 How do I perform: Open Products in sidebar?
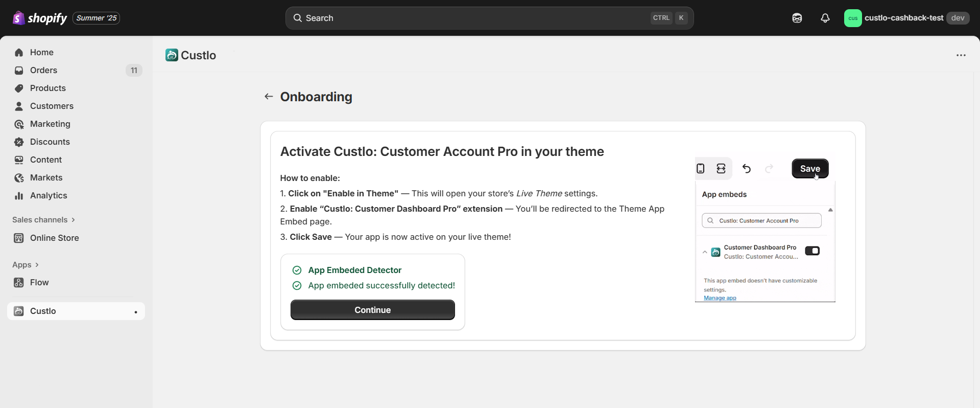click(76, 88)
